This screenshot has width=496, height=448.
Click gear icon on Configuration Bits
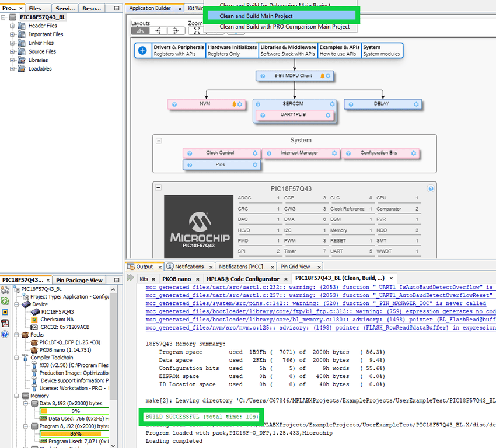(413, 153)
